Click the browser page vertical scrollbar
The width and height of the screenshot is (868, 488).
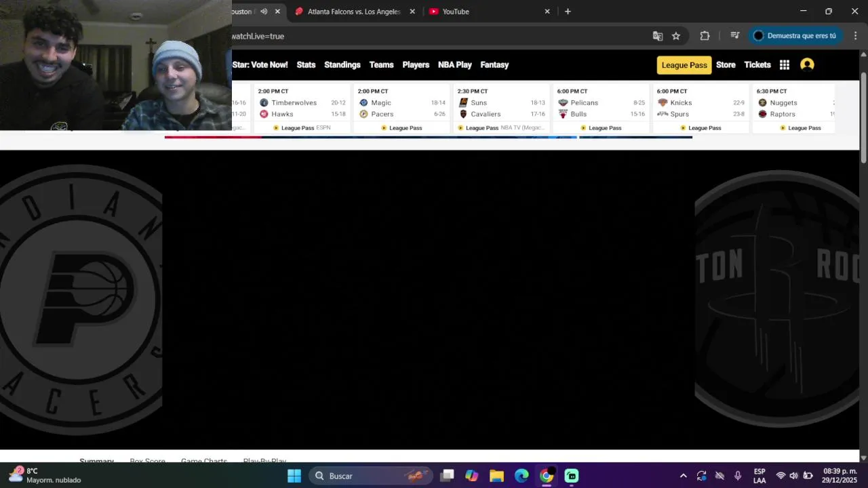coord(863,117)
